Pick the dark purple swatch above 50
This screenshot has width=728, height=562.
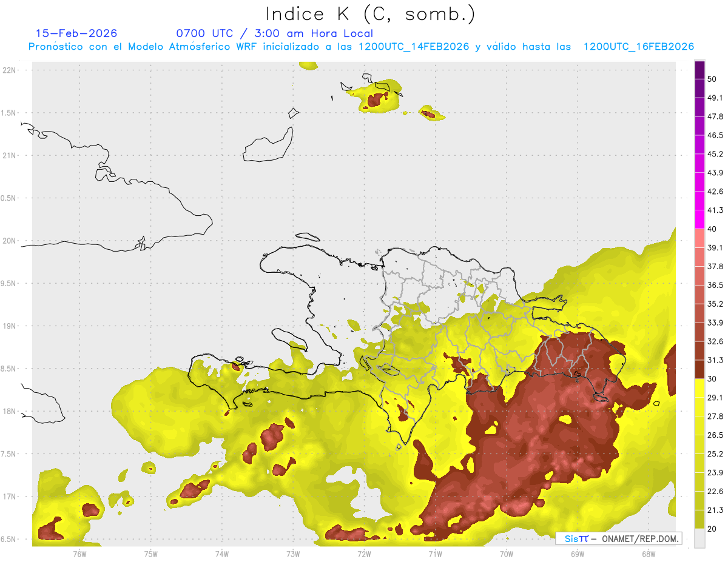coord(699,70)
